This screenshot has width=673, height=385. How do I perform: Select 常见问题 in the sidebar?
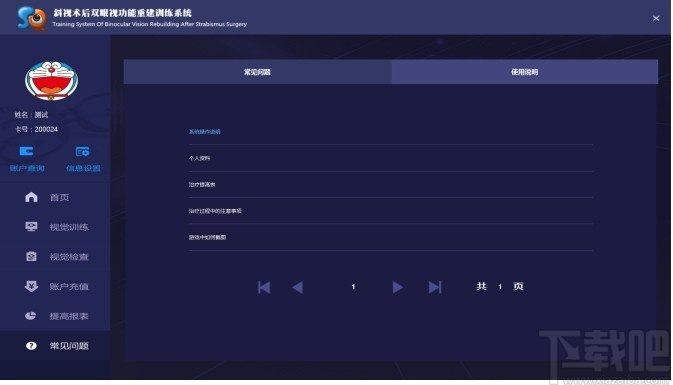[55, 346]
